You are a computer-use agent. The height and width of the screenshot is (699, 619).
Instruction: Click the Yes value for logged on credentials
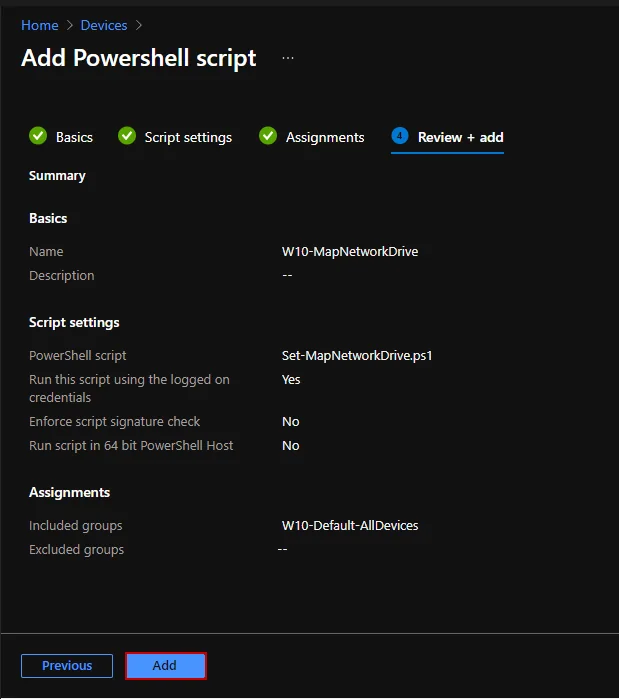point(291,379)
